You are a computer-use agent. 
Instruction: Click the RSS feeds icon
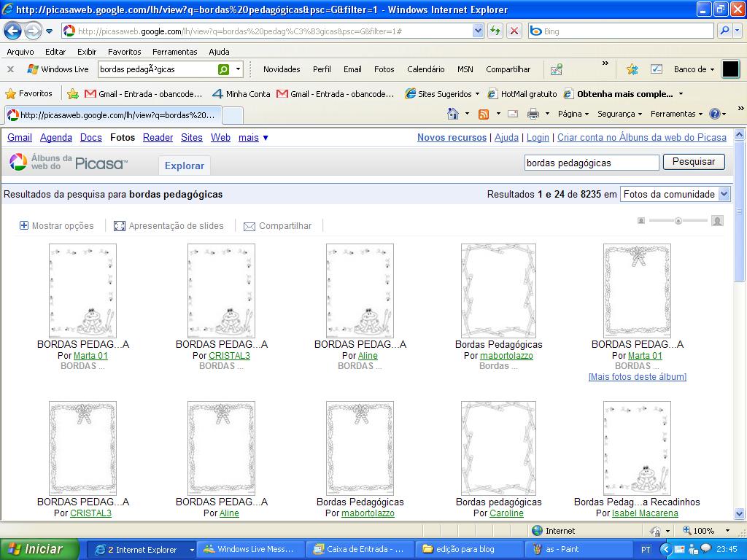(484, 114)
